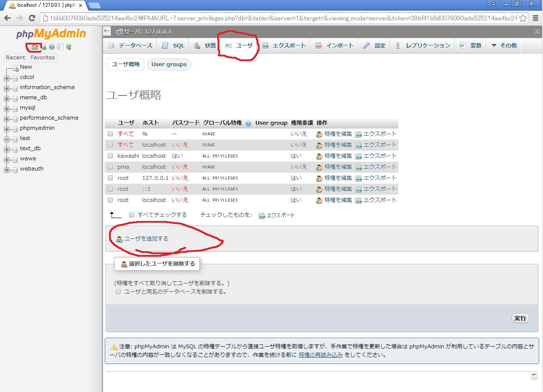Open the レプリケーション tab

(423, 45)
